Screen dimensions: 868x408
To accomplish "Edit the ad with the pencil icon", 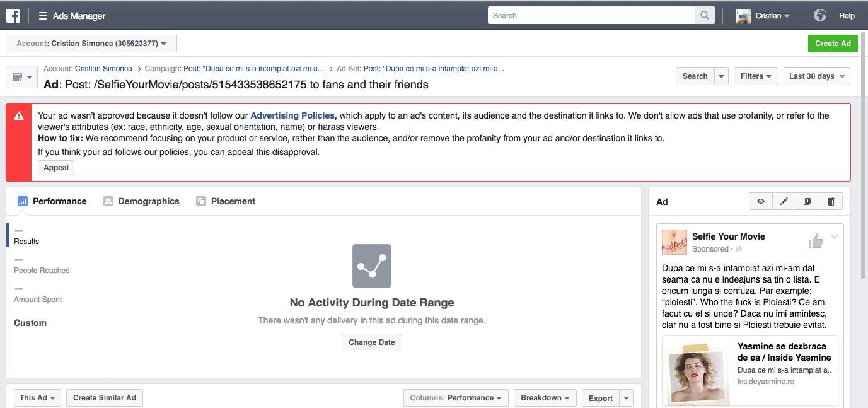I will 784,201.
